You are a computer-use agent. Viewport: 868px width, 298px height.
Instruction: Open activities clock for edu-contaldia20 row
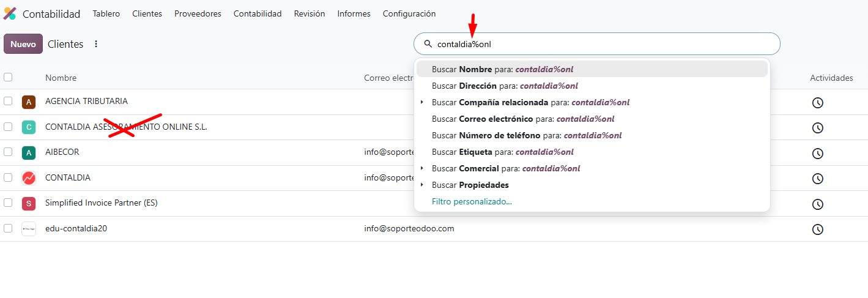[817, 229]
